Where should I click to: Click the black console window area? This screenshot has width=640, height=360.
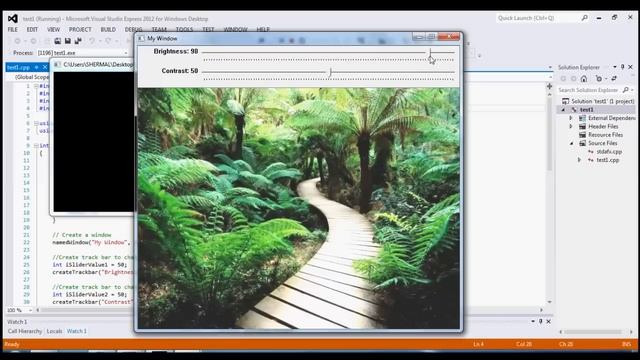pos(94,142)
